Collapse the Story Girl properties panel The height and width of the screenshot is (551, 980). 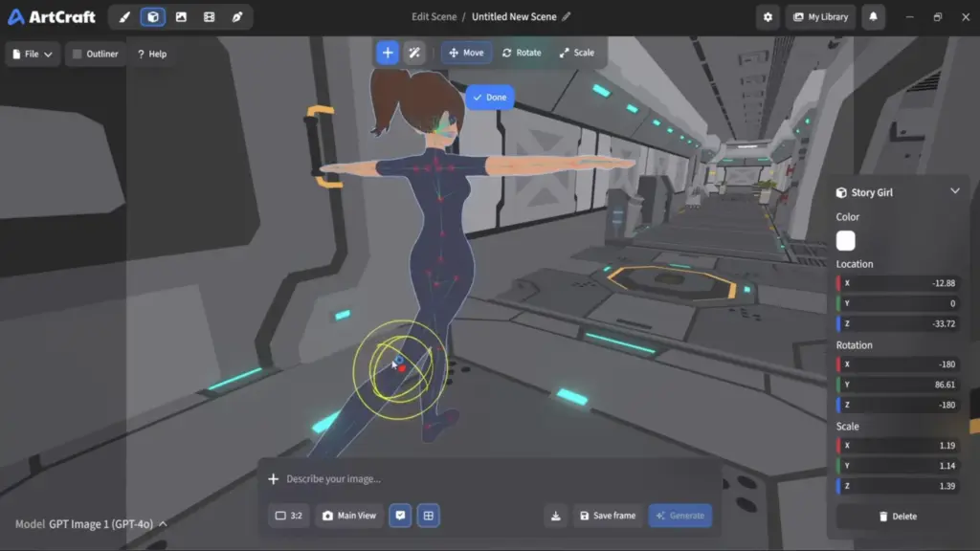[x=955, y=191]
